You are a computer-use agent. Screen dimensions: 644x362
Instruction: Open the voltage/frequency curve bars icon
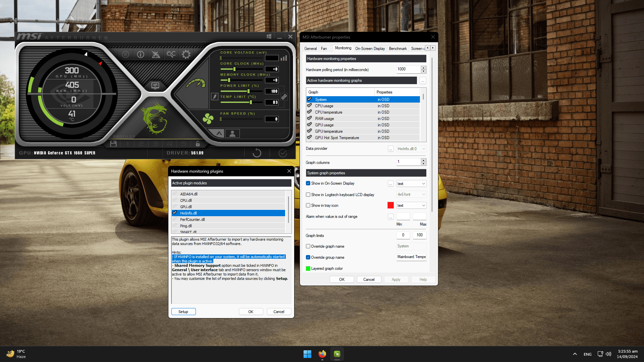(284, 58)
